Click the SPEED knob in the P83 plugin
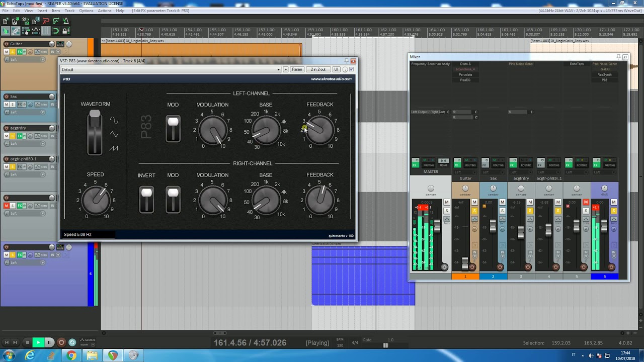 (x=95, y=200)
